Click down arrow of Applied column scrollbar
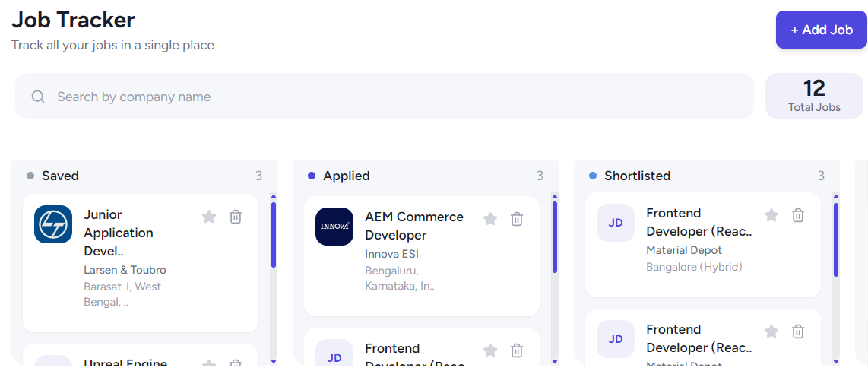This screenshot has height=368, width=868. [555, 362]
